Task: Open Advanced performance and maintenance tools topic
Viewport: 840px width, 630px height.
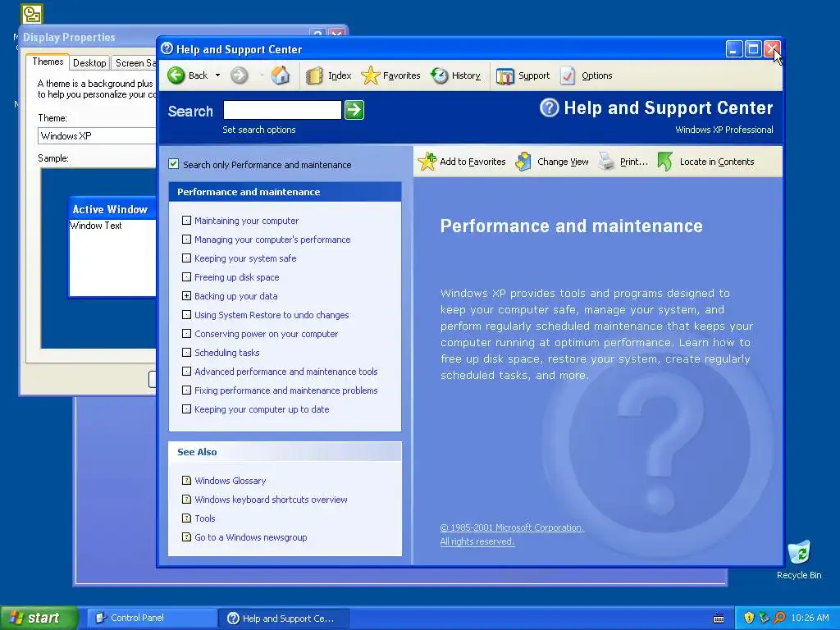Action: 286,372
